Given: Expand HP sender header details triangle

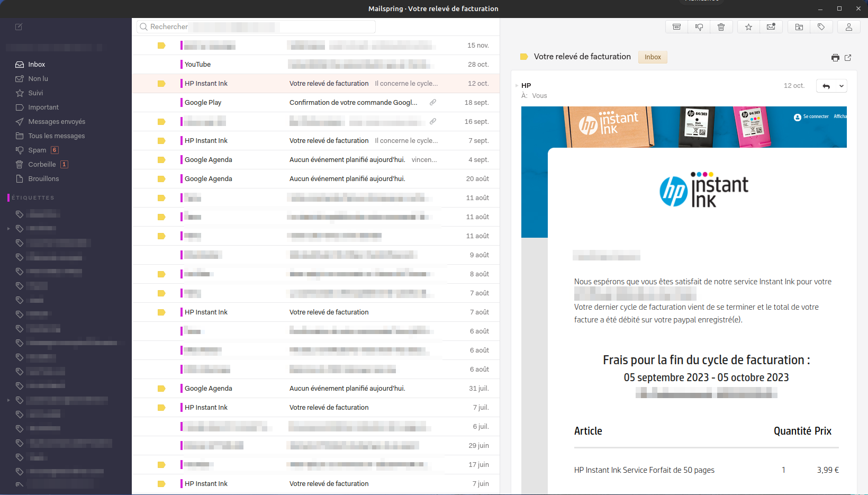Looking at the screenshot, I should [517, 86].
